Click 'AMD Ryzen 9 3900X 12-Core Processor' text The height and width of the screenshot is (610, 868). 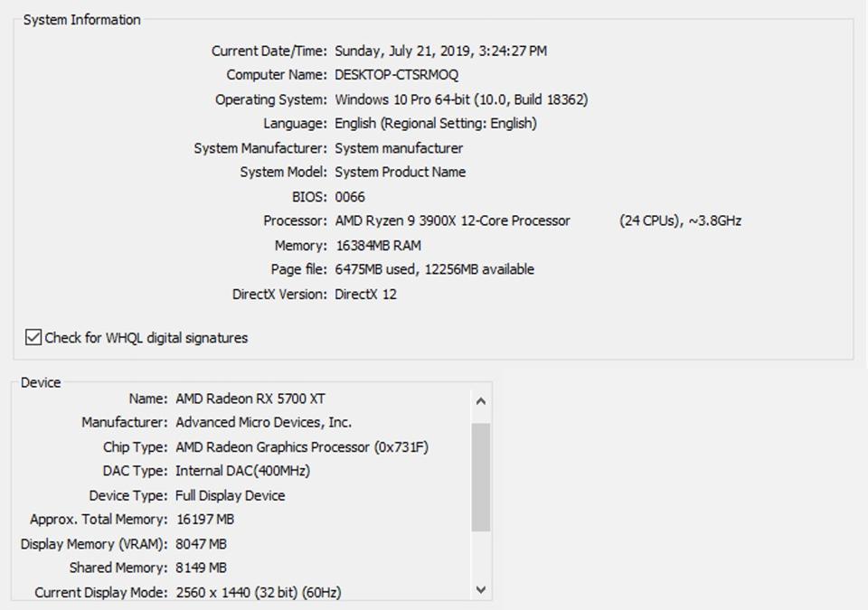(x=452, y=221)
